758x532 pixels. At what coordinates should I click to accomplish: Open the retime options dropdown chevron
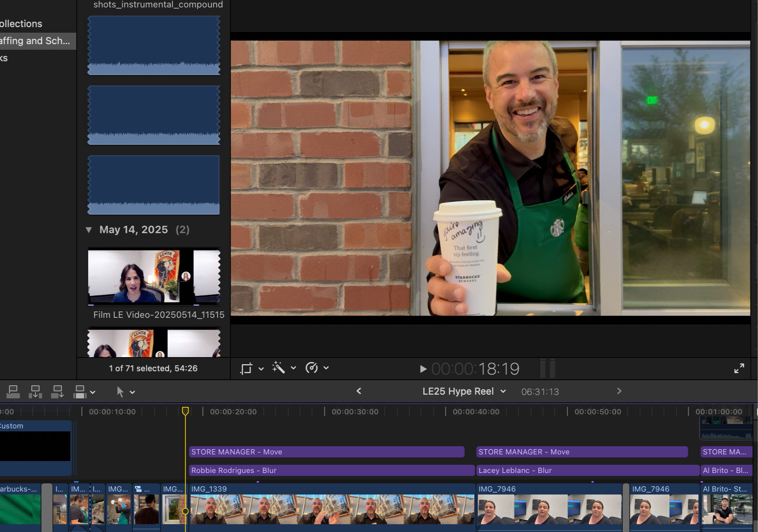(x=326, y=368)
